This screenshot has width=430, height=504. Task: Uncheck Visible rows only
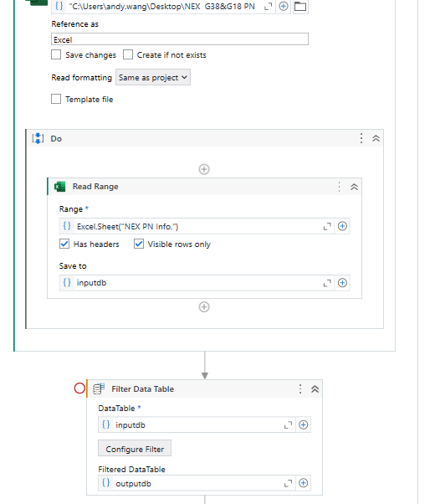pyautogui.click(x=139, y=244)
